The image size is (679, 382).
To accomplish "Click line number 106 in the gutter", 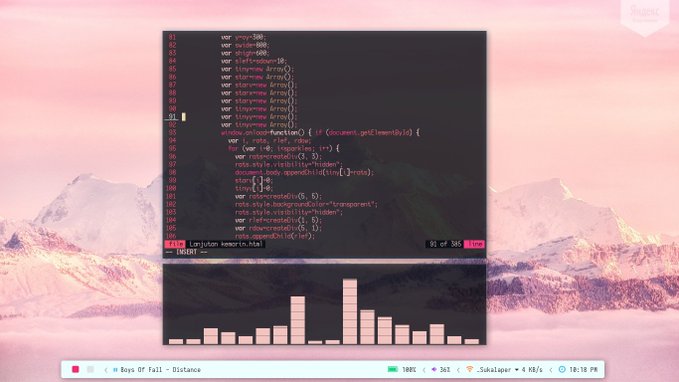I will pyautogui.click(x=171, y=236).
